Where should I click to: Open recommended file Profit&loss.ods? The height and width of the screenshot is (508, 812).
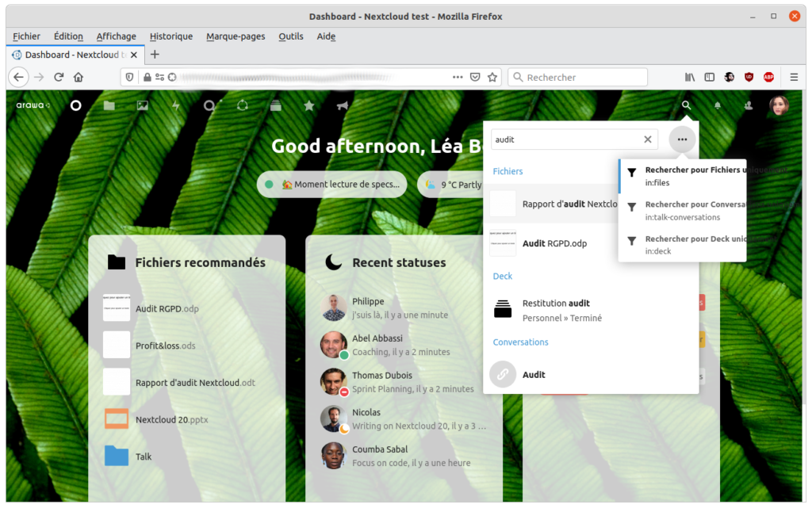[186, 346]
